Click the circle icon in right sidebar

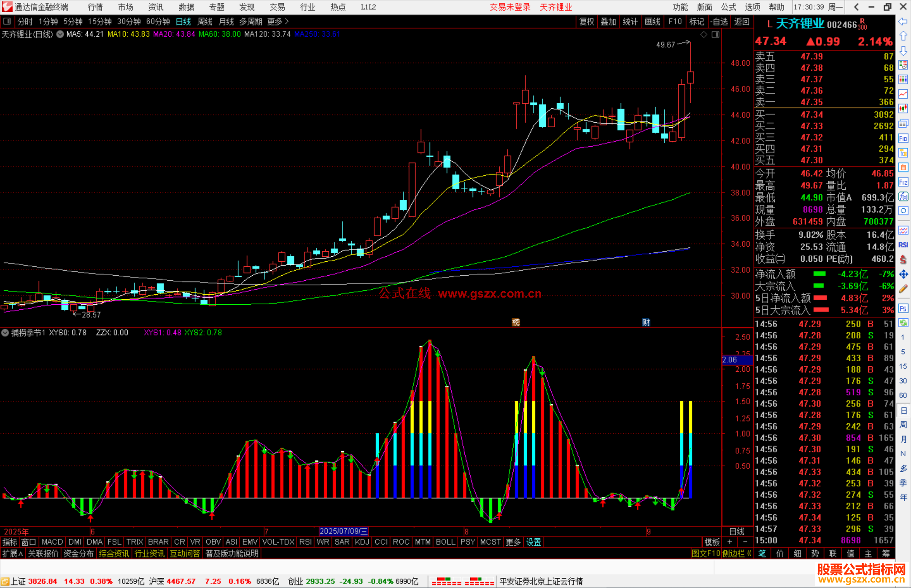(903, 211)
